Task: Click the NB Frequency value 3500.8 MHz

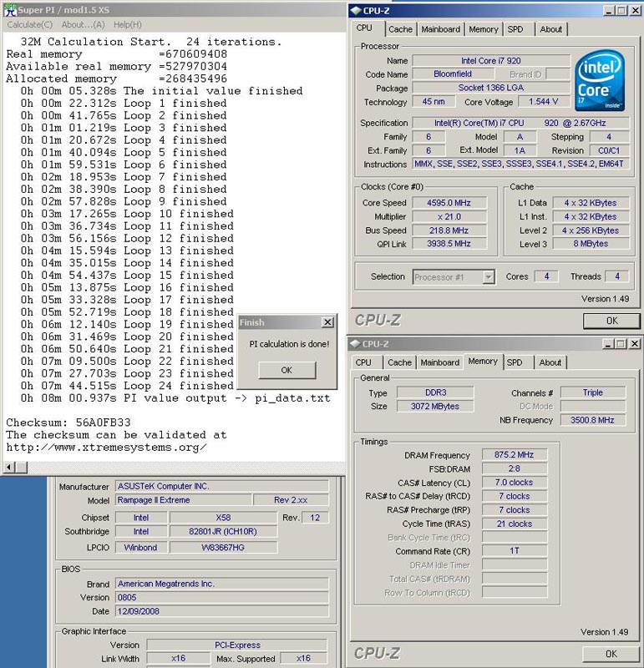Action: click(x=592, y=420)
